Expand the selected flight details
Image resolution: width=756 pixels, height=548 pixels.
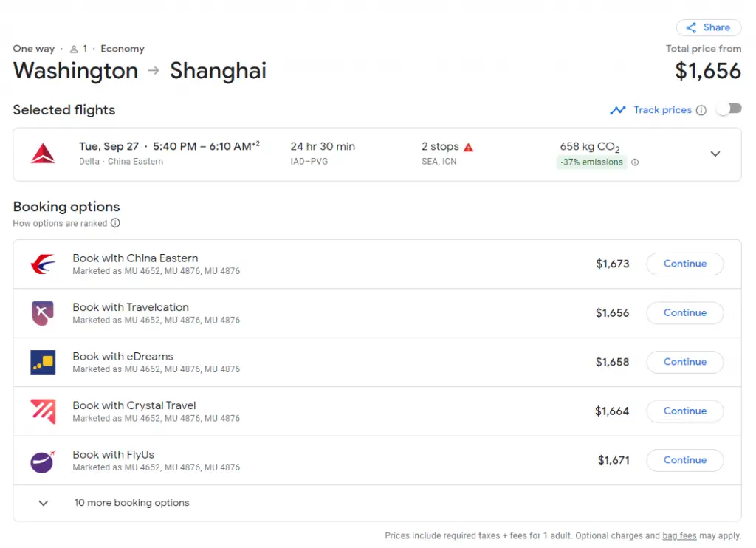click(x=715, y=154)
